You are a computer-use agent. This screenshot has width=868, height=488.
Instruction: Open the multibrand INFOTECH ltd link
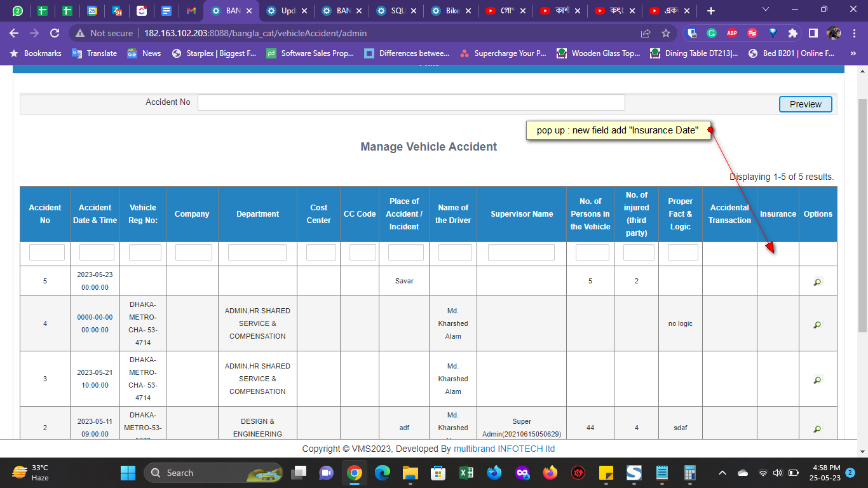point(504,449)
